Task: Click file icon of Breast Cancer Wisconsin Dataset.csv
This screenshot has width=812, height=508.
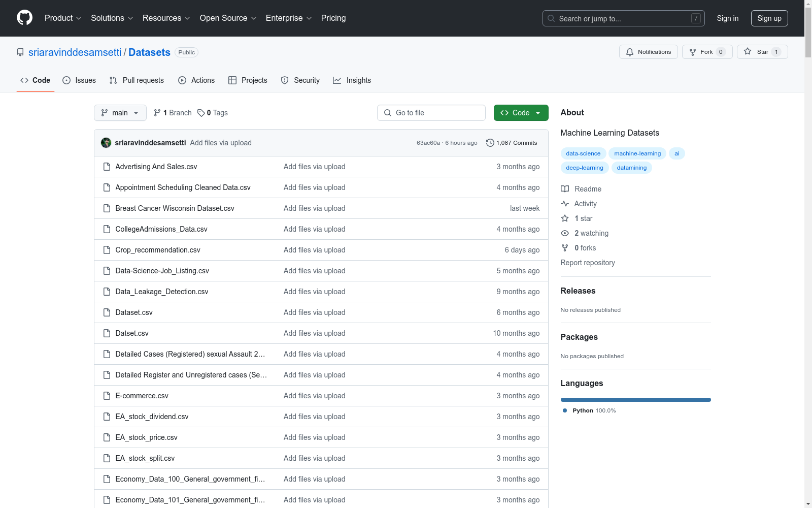Action: click(x=107, y=208)
